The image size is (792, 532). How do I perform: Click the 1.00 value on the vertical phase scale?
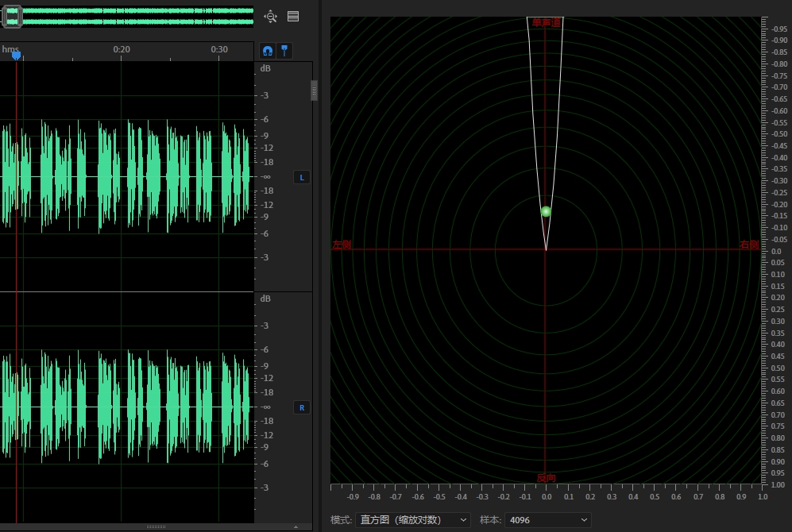(x=778, y=485)
